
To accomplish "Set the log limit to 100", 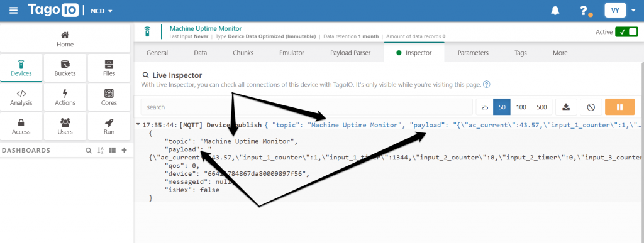I will [521, 107].
